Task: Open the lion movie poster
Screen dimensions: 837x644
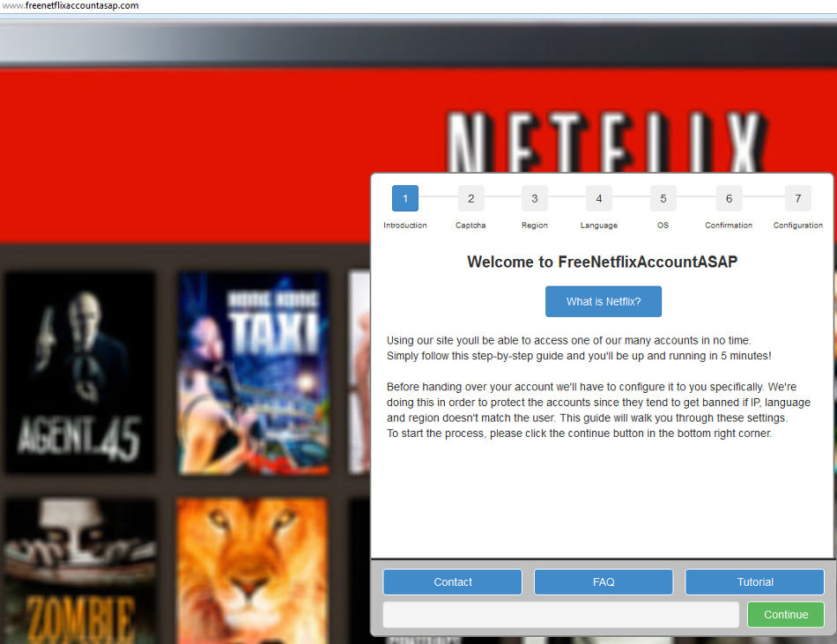Action: 252,570
